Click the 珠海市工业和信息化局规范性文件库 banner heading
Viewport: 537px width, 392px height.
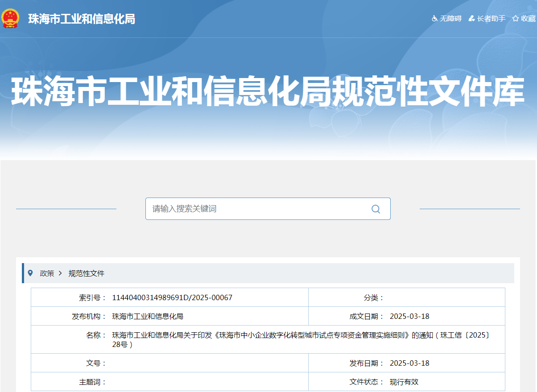point(268,91)
